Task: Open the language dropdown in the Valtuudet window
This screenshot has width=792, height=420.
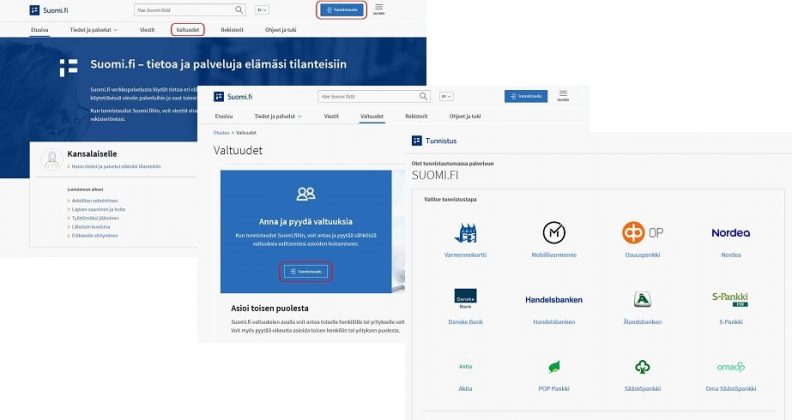Action: (446, 96)
